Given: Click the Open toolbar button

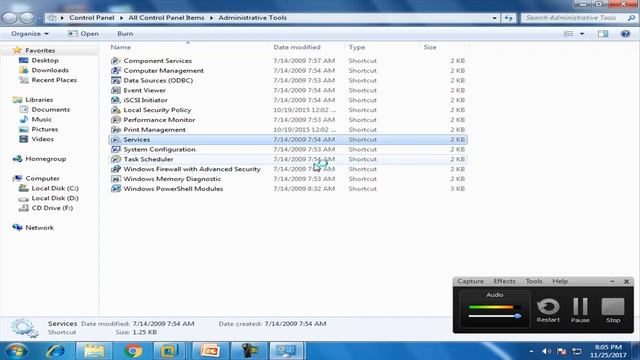Looking at the screenshot, I should tap(84, 34).
